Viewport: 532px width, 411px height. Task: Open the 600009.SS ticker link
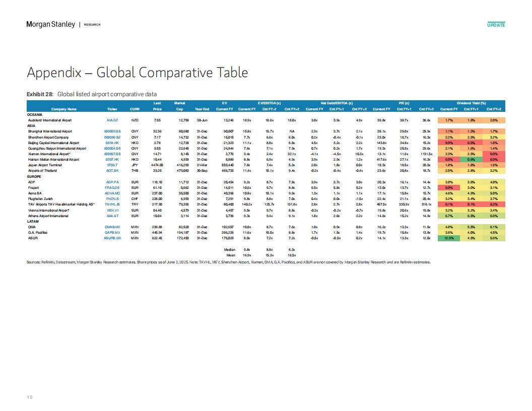(x=112, y=131)
